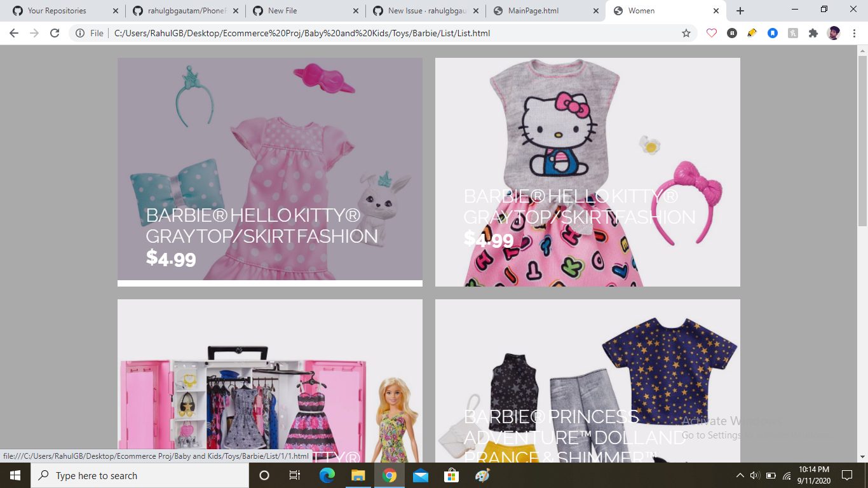Open Microsoft Store from the taskbar
Viewport: 868px width, 488px height.
pos(451,475)
